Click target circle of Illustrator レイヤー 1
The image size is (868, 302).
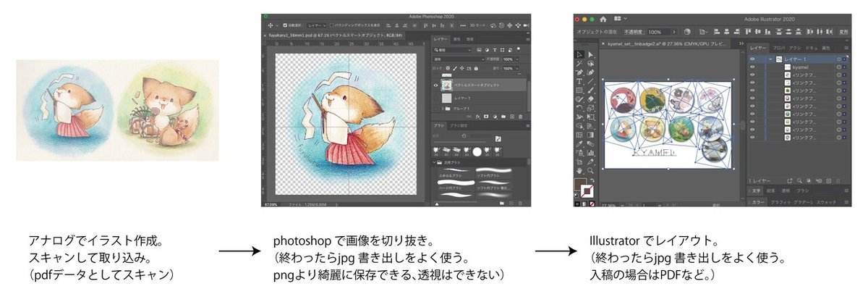838,59
